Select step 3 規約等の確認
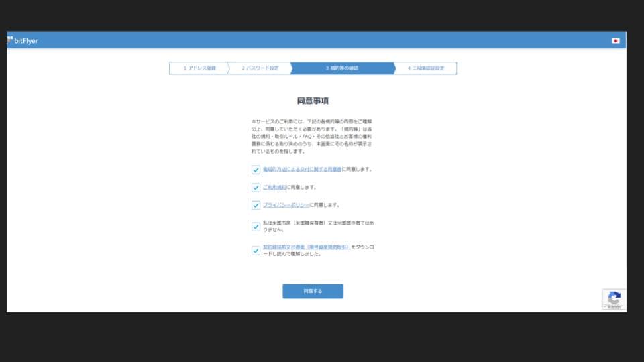Image resolution: width=644 pixels, height=362 pixels. tap(342, 68)
